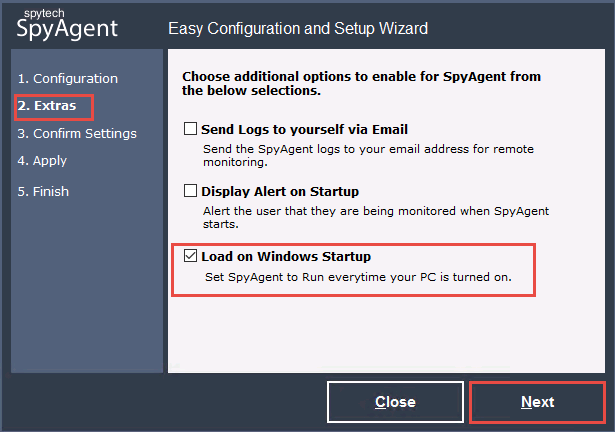Tick the Display Alert on Startup checkbox
Screen dimensions: 615x432
(190, 191)
